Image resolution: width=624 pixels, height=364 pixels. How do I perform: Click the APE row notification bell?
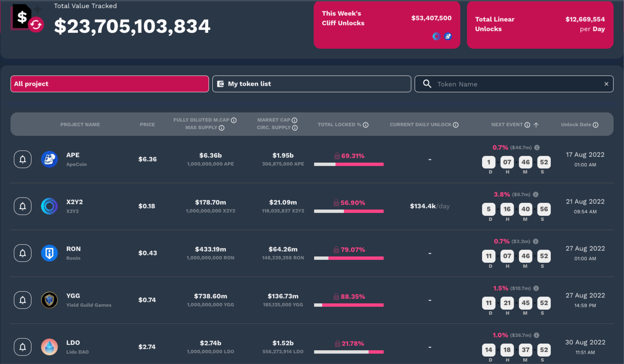[23, 159]
